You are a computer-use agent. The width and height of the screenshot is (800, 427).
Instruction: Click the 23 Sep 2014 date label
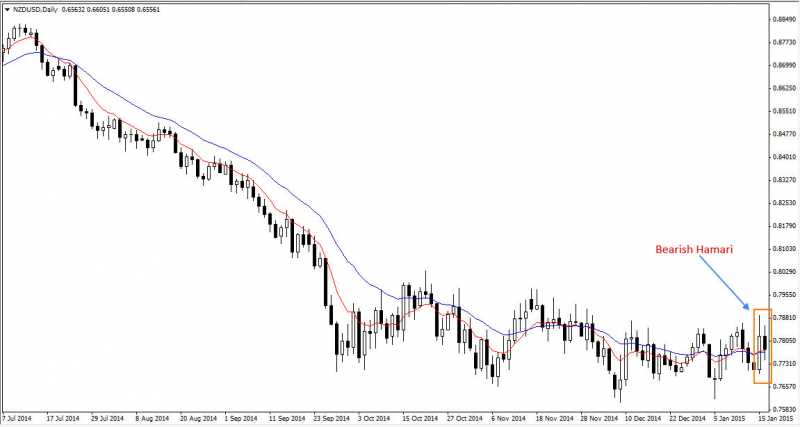tap(329, 418)
